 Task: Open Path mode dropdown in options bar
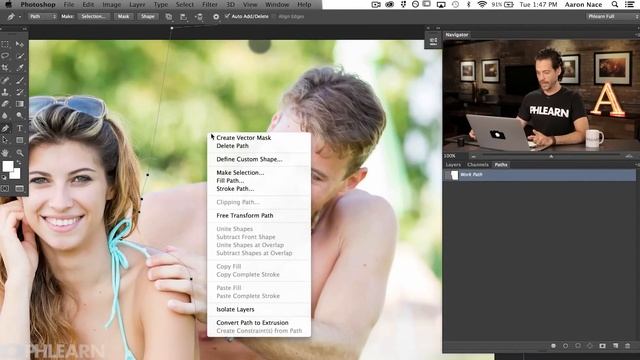(x=42, y=16)
